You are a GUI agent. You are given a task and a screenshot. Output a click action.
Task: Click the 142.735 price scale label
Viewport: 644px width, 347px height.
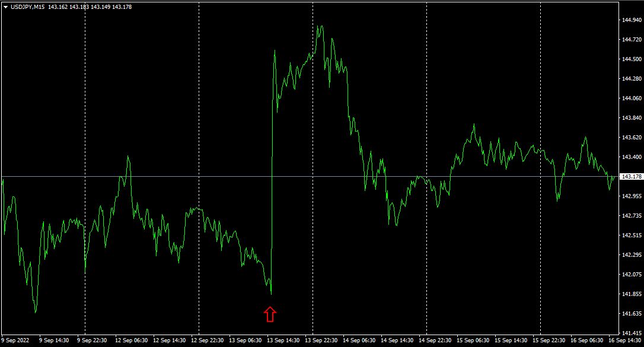pyautogui.click(x=632, y=215)
